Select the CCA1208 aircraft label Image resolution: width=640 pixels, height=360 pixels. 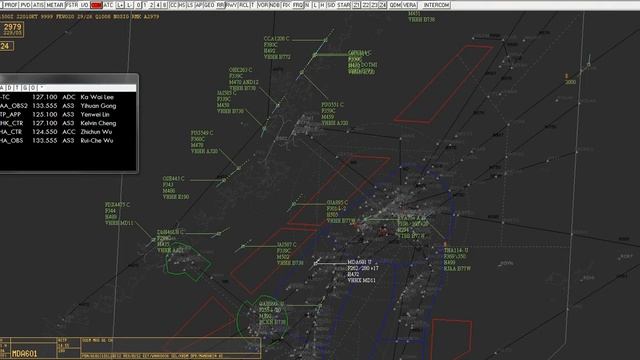277,48
